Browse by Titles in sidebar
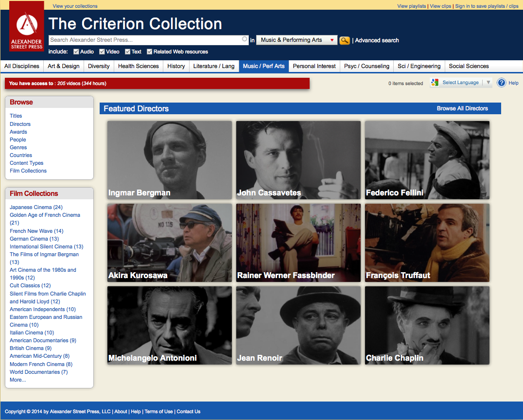Viewport: 523px width, 420px height. (16, 116)
